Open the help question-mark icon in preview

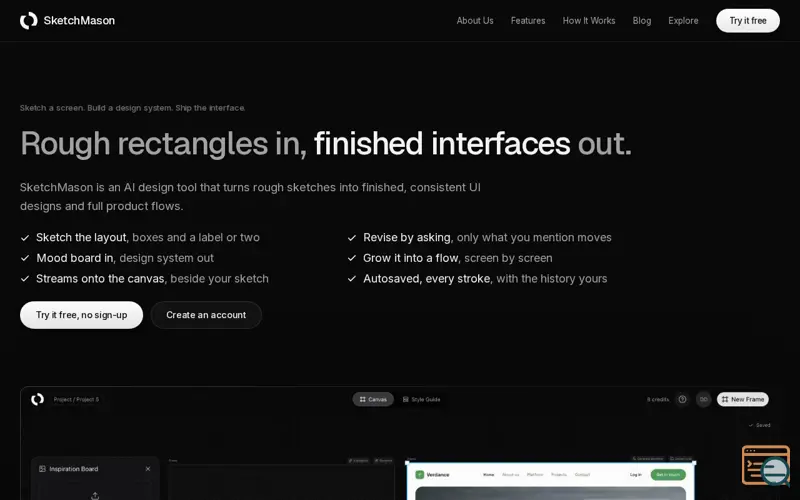[x=682, y=399]
